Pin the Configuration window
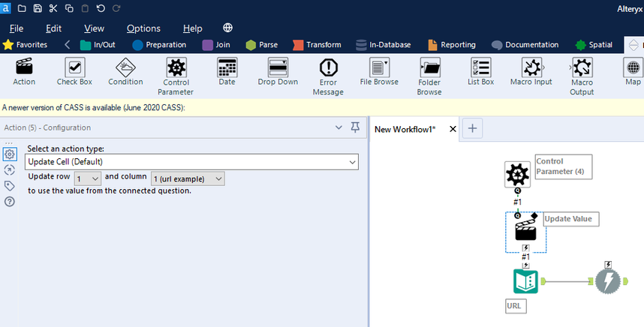Viewport: 644px width, 327px height. tap(355, 127)
